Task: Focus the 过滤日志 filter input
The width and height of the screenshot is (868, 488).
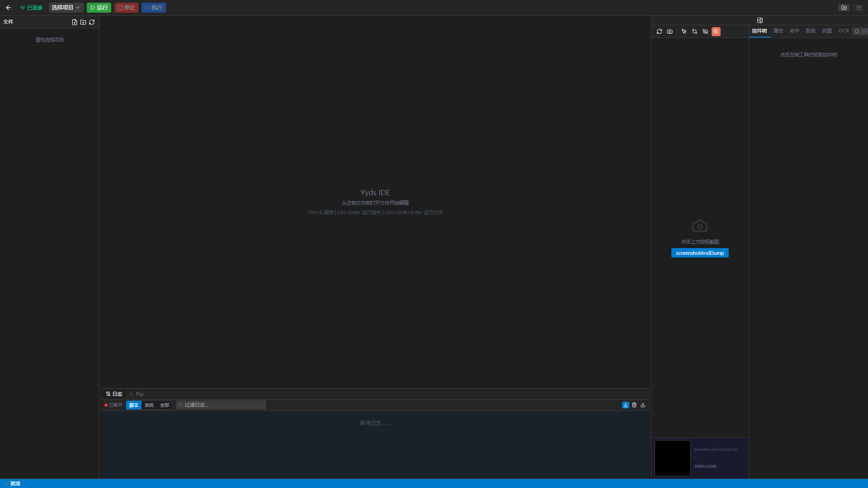Action: [x=221, y=405]
